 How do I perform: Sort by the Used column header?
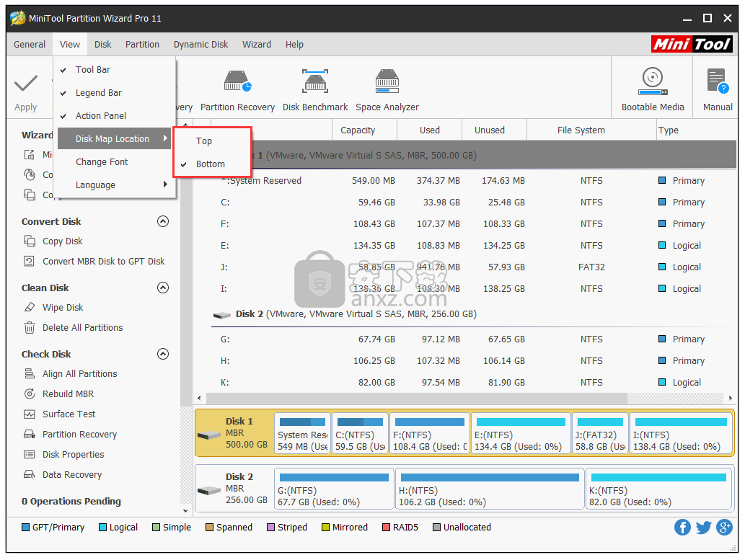pos(430,130)
